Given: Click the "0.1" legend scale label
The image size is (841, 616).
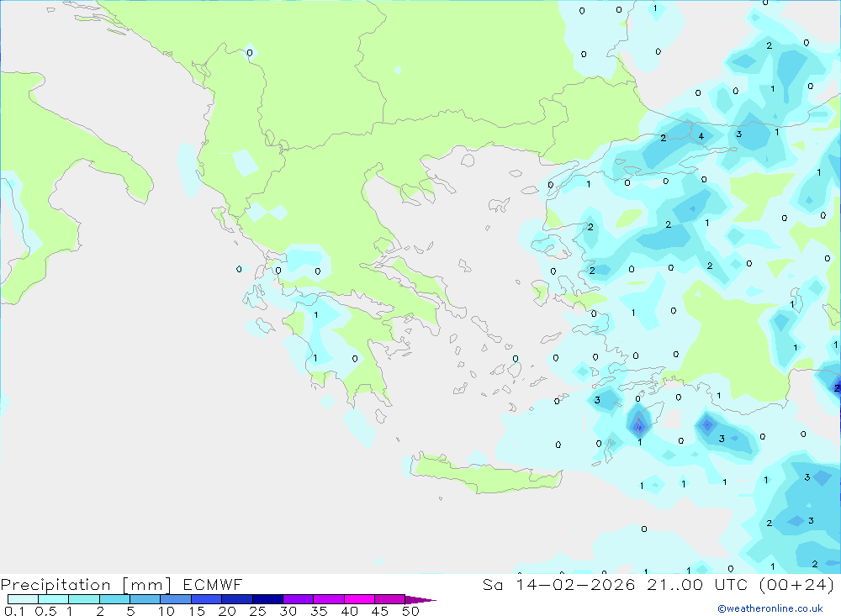Looking at the screenshot, I should (x=14, y=611).
